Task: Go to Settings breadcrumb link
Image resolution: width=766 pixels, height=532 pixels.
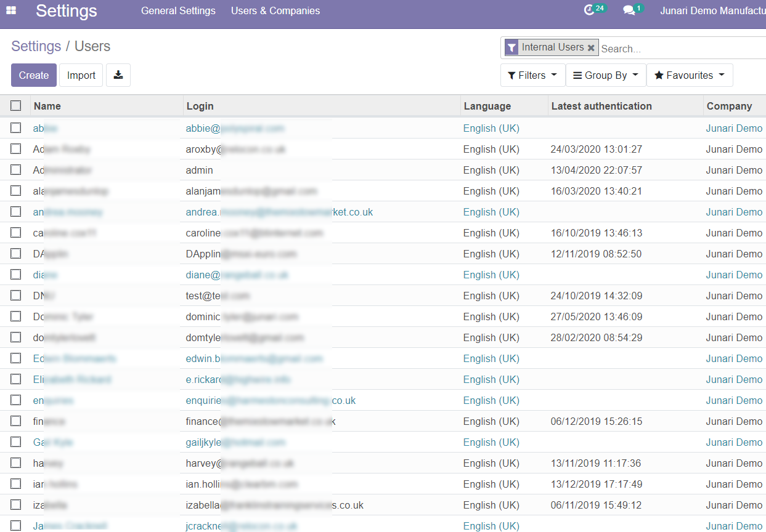Action: (x=36, y=46)
